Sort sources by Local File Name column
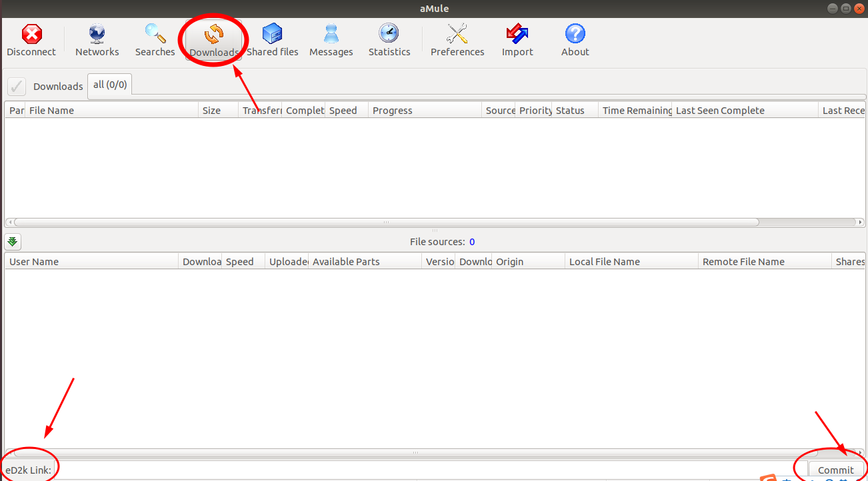 point(632,262)
